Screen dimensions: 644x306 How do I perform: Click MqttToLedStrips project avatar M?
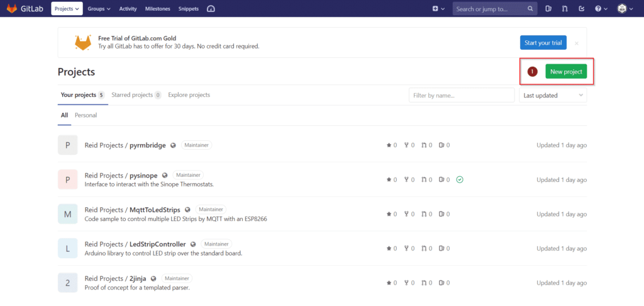[68, 214]
